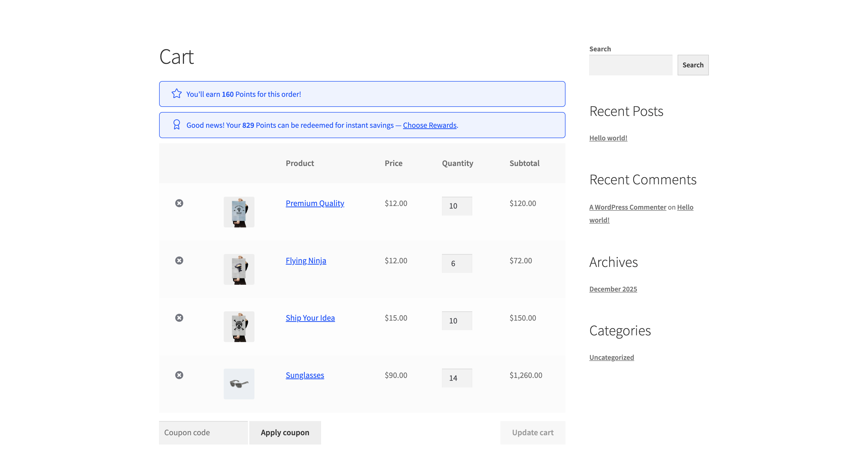
Task: Open the Flying Ninja poster thumbnail
Action: pos(239,269)
